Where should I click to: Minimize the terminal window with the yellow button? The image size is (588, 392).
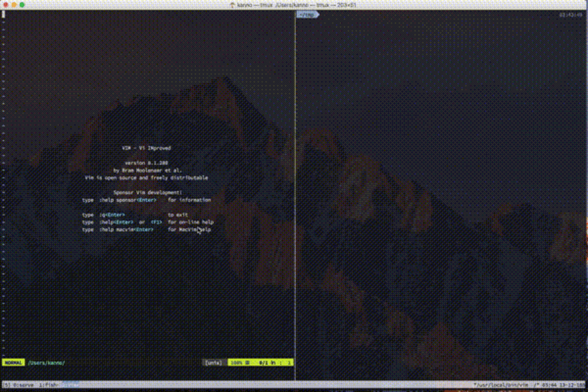tap(14, 5)
